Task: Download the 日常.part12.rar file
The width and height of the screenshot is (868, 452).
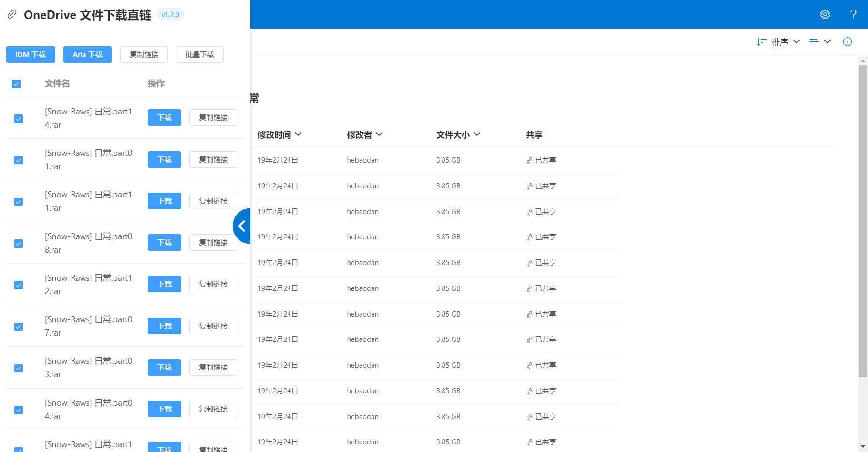Action: (164, 284)
